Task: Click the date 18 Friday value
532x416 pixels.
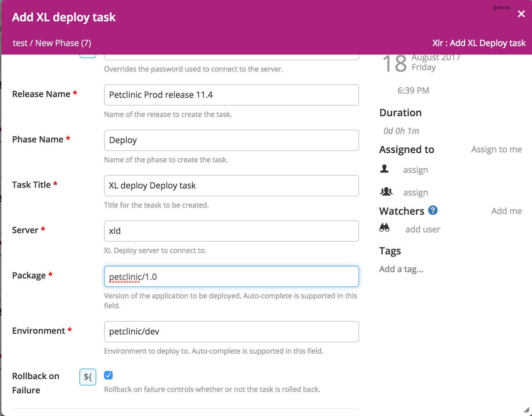Action: pyautogui.click(x=421, y=64)
